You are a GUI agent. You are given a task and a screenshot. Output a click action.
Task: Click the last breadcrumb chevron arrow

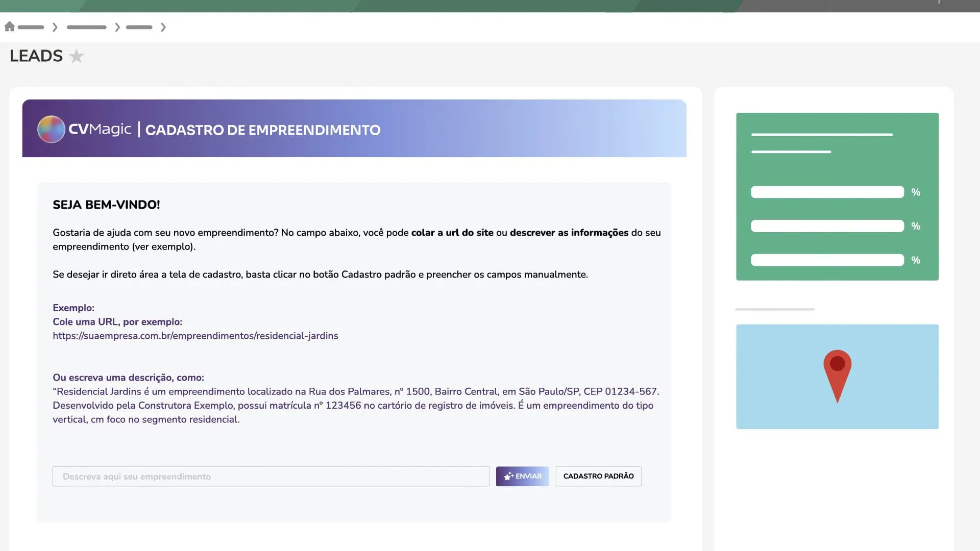[x=163, y=27]
